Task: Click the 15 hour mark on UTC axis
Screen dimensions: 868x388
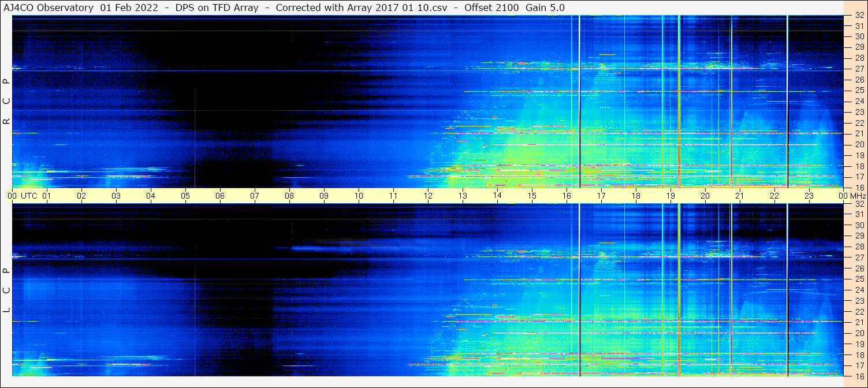Action: click(532, 196)
